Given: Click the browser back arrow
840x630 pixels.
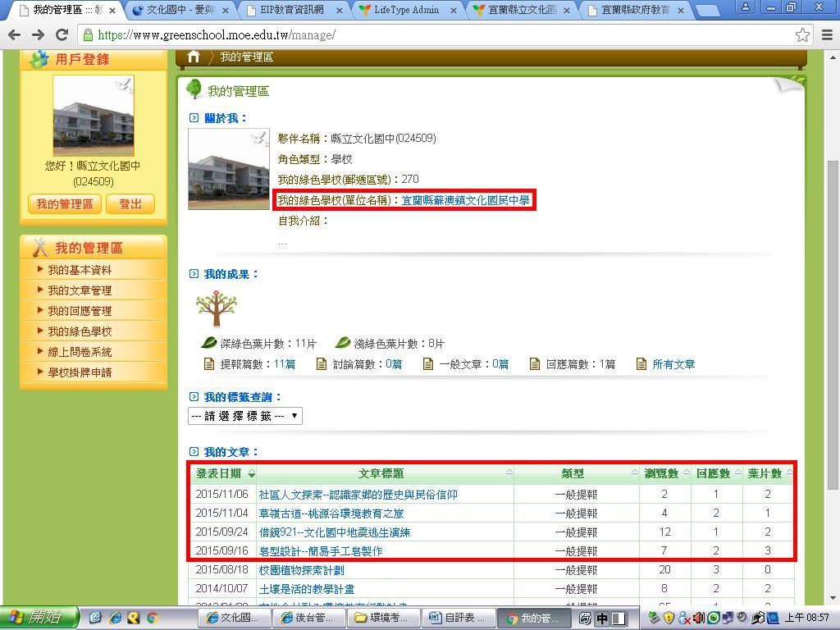Looking at the screenshot, I should pos(14,34).
